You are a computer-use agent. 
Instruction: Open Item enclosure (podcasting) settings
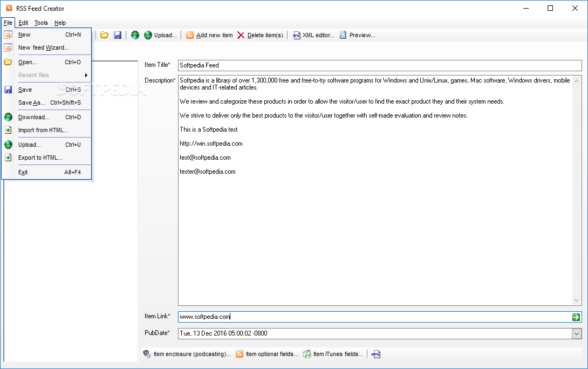187,354
